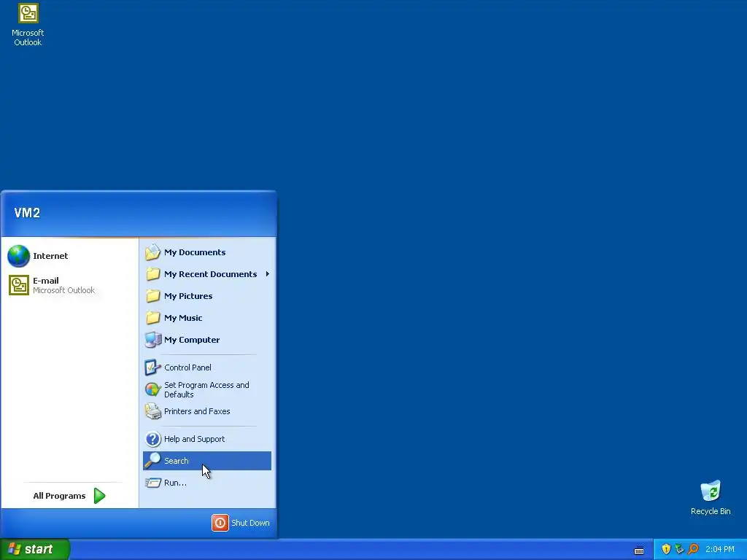Select the highlighted Search menu item
This screenshot has width=747, height=560.
pyautogui.click(x=207, y=461)
